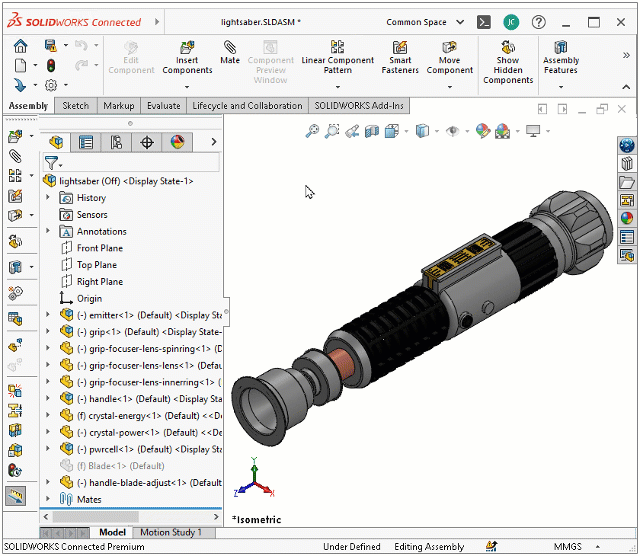
Task: Select the Front Plane item
Action: click(x=100, y=248)
